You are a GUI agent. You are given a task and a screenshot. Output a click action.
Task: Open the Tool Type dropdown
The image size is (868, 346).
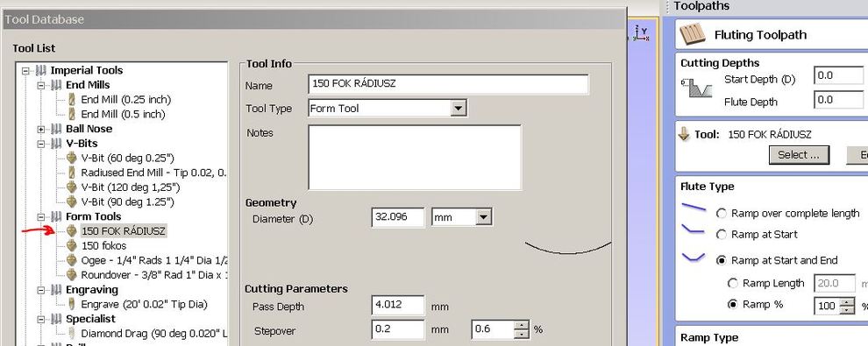click(459, 108)
